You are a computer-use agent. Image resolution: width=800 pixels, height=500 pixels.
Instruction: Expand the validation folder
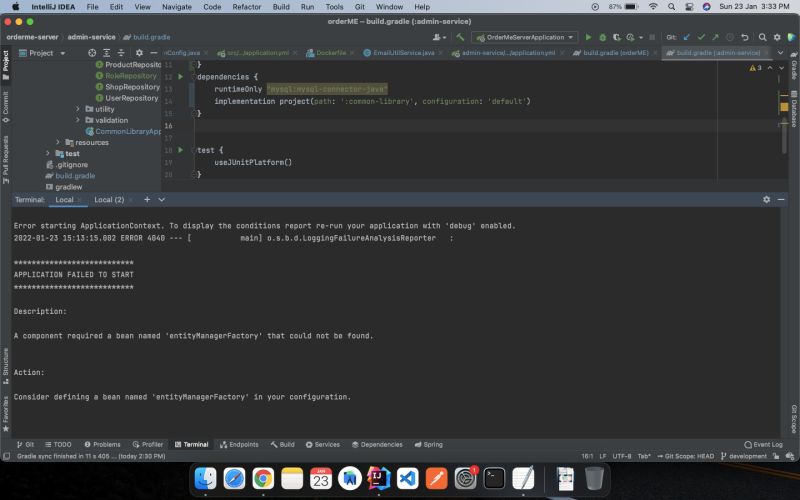(78, 120)
